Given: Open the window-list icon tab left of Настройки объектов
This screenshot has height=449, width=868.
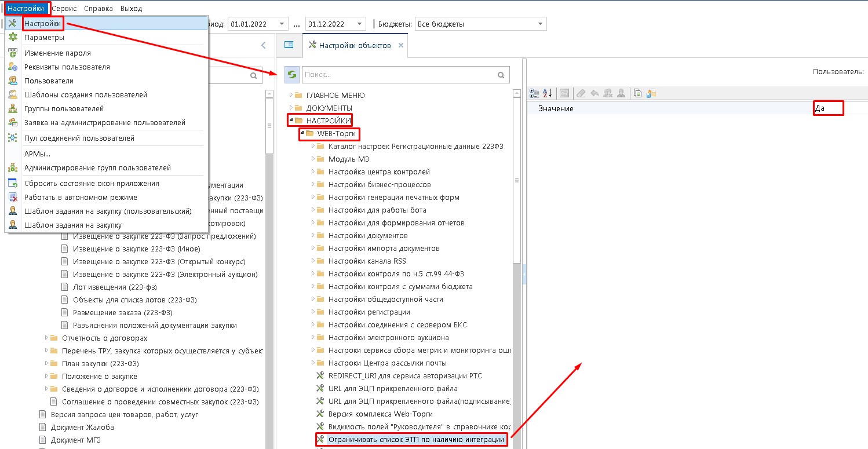Looking at the screenshot, I should pos(289,45).
